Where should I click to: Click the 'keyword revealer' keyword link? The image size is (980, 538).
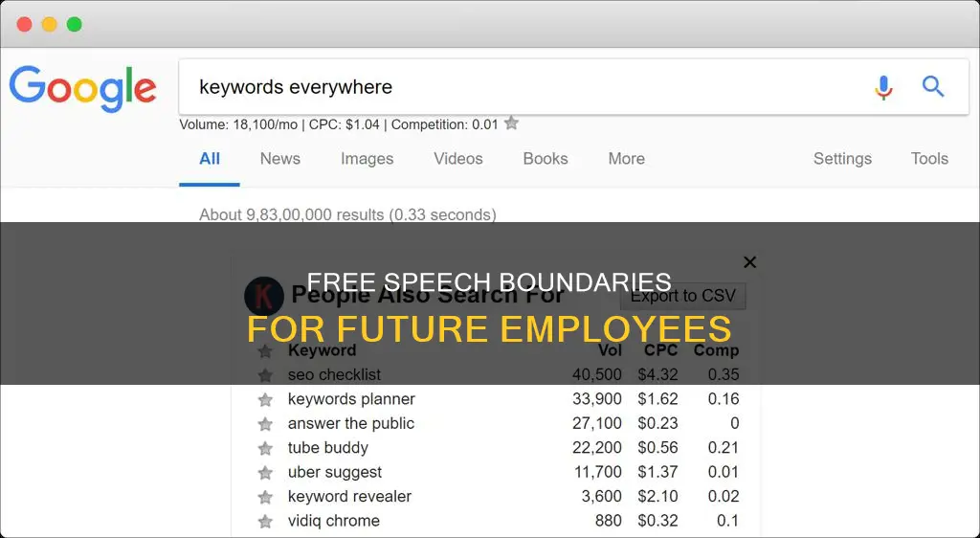[349, 496]
